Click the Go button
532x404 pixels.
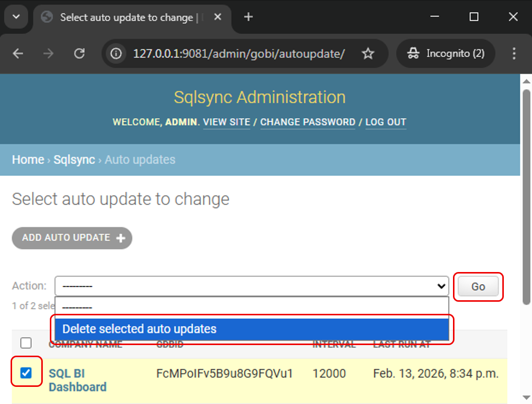(x=478, y=286)
